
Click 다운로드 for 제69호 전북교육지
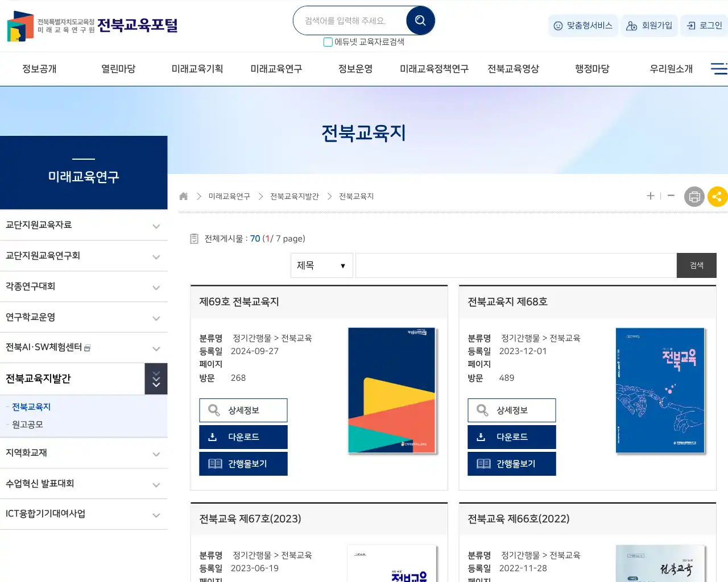243,437
